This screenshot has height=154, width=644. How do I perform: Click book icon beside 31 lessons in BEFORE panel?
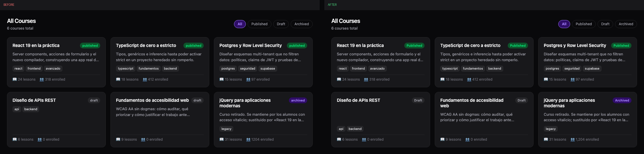click(x=221, y=139)
